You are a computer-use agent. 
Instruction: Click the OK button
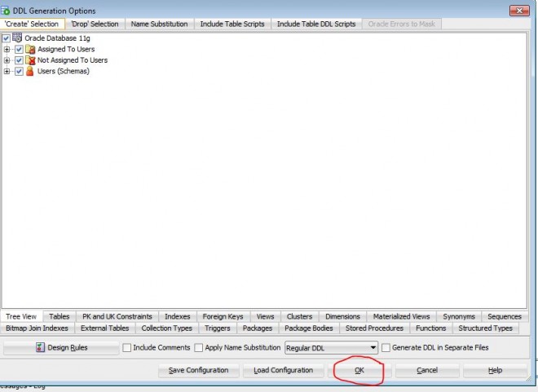(x=359, y=370)
